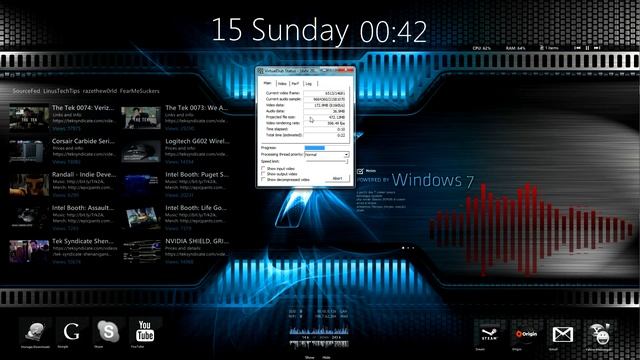This screenshot has height=360, width=640.
Task: Open video Logitech G602 Wirel...
Action: (x=198, y=141)
